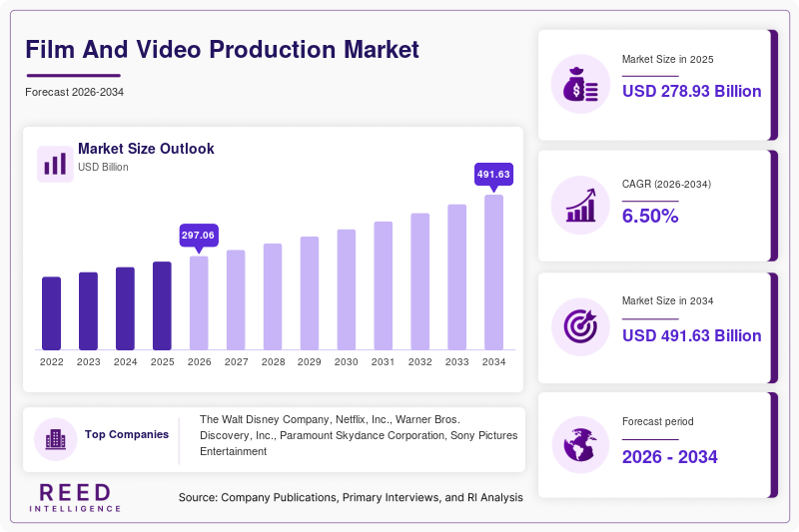Click the 'Forecast period' label
This screenshot has width=799, height=532.
658,421
